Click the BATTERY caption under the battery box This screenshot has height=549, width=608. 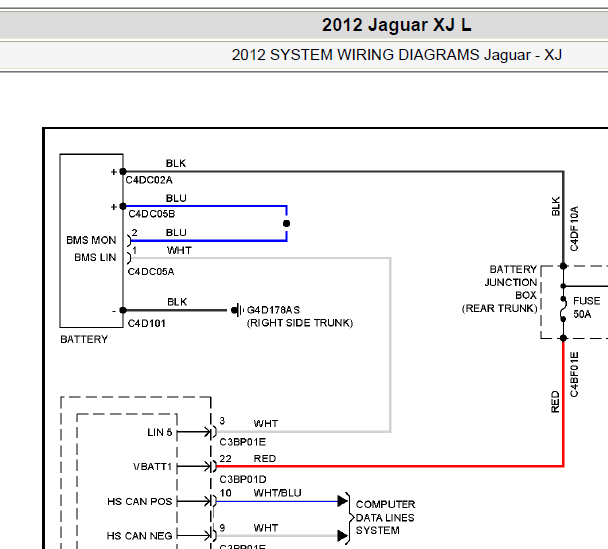(84, 339)
